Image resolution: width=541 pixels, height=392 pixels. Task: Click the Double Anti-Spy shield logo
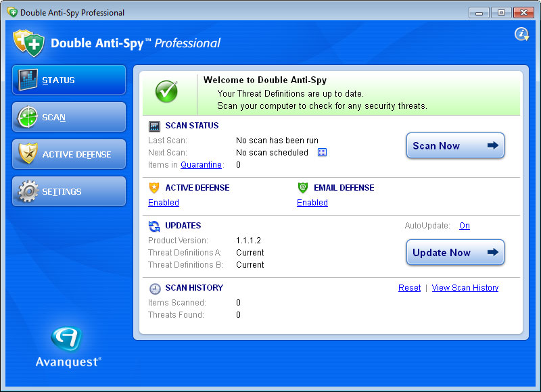28,43
